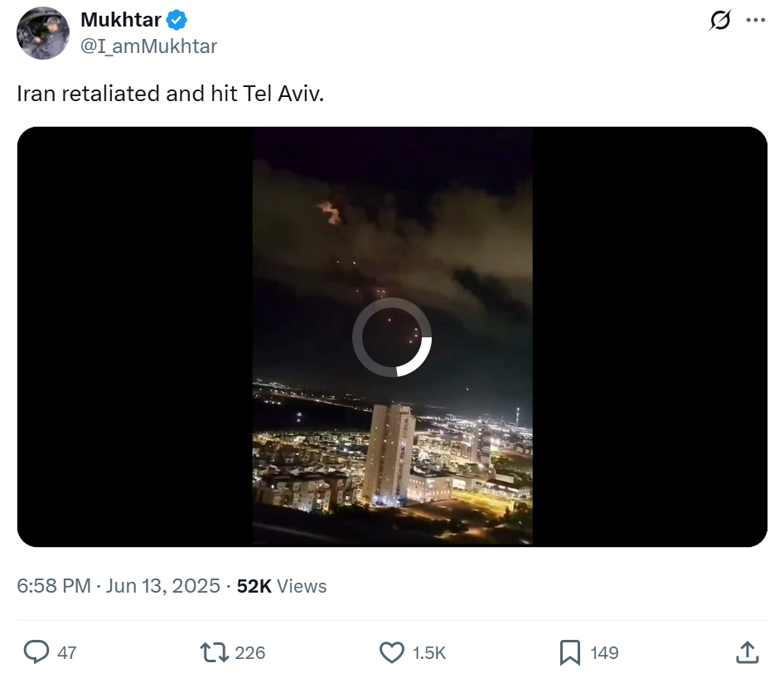Click the display name Mukhtar
This screenshot has width=784, height=678.
pyautogui.click(x=121, y=20)
